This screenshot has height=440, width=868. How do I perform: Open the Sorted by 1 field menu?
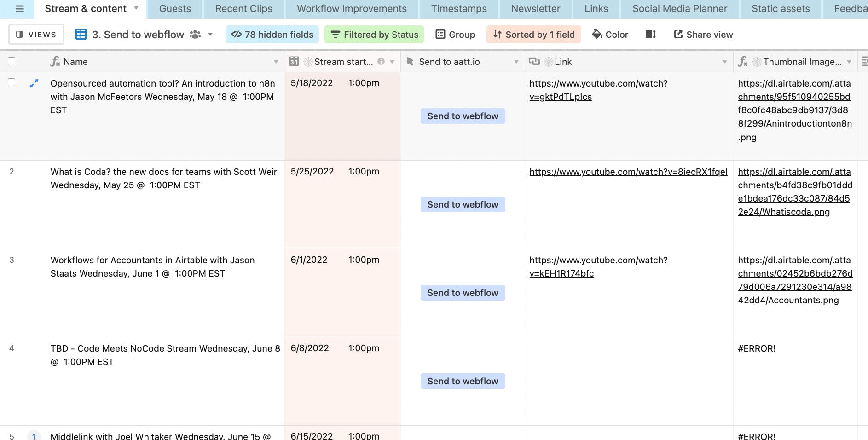point(533,35)
